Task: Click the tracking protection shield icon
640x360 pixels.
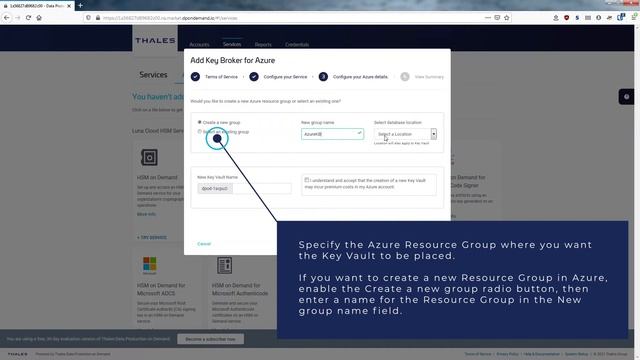Action: 88,18
